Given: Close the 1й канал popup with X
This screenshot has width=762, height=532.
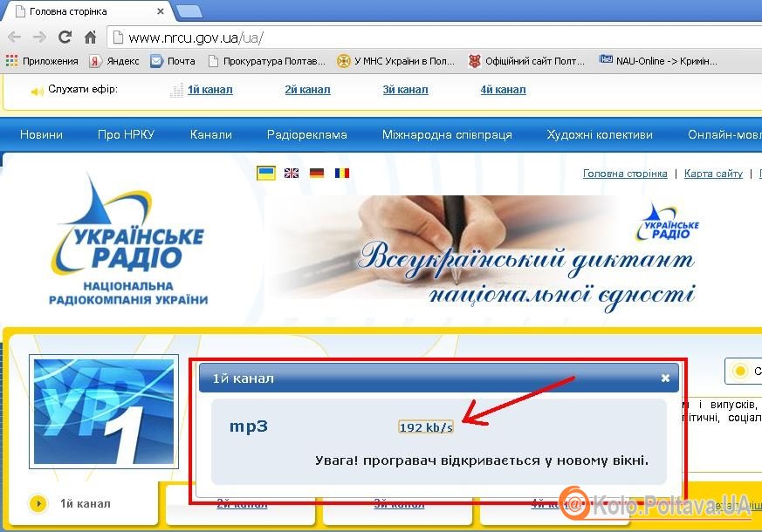Looking at the screenshot, I should click(665, 378).
